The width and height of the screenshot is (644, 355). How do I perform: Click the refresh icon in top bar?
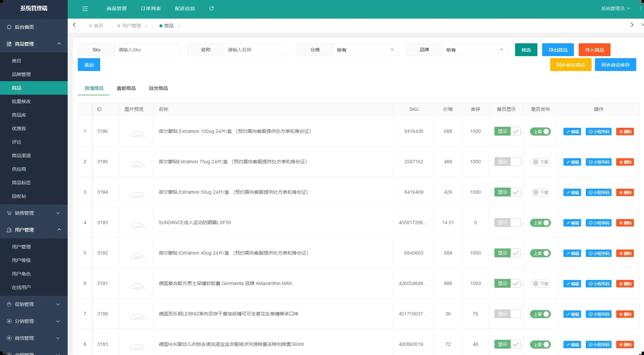click(212, 8)
